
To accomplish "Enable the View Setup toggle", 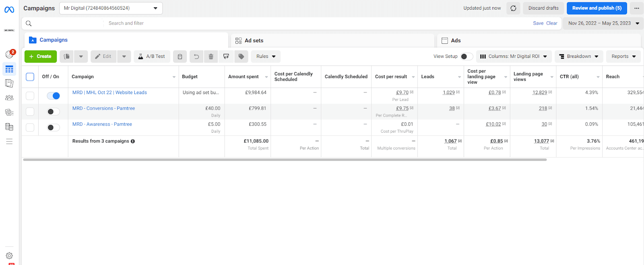I will tap(466, 57).
